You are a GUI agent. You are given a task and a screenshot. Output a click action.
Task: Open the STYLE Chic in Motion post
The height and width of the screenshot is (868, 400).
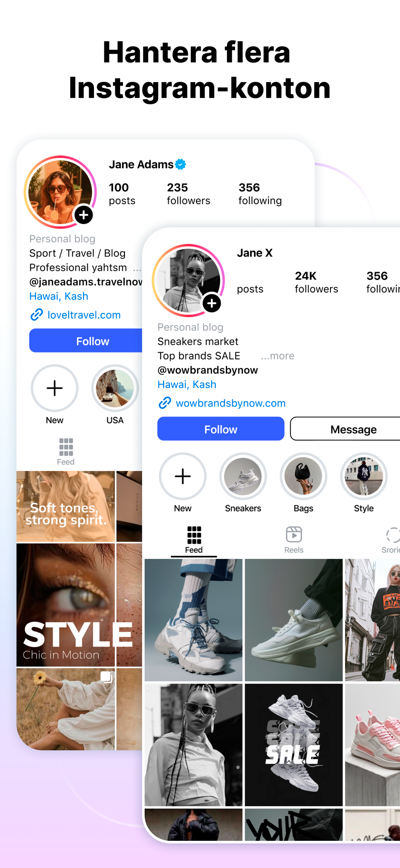[x=66, y=604]
